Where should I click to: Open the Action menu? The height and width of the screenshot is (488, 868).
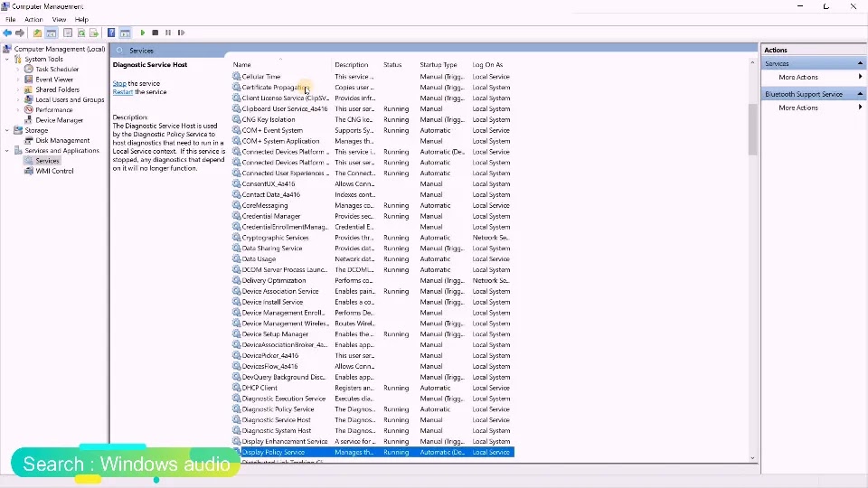[x=33, y=19]
